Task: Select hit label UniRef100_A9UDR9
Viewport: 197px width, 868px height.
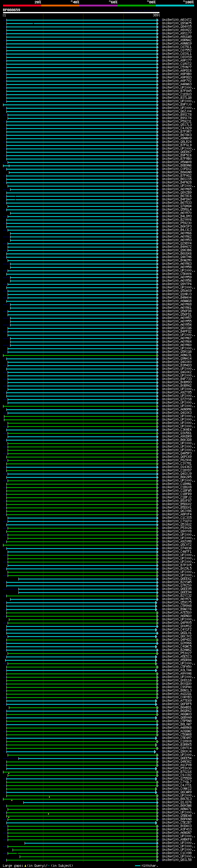Action: [177, 436]
